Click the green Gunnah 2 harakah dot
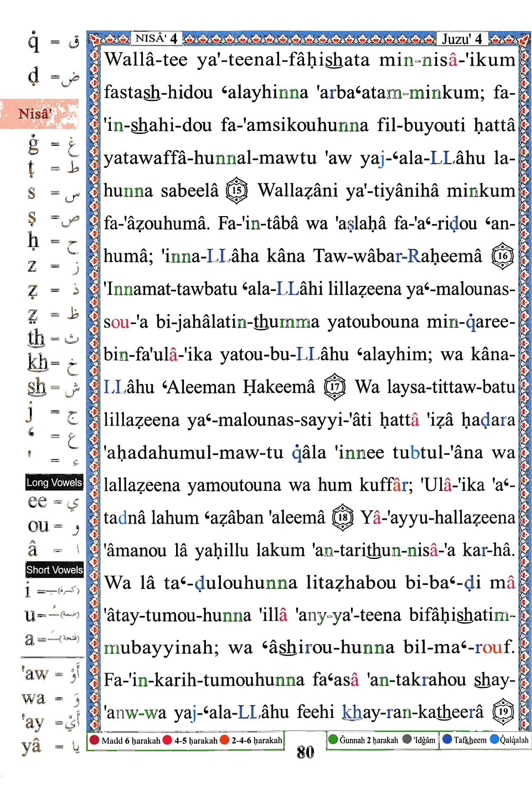Image resolution: width=532 pixels, height=785 pixels. point(333,740)
